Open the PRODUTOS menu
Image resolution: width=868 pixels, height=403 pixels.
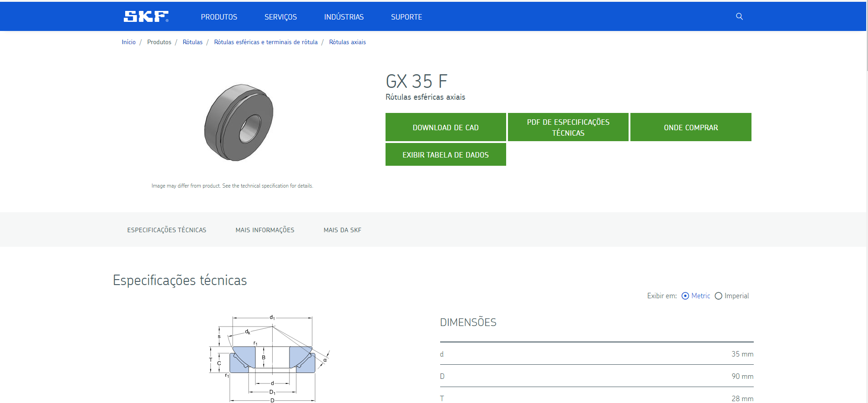[x=219, y=17]
